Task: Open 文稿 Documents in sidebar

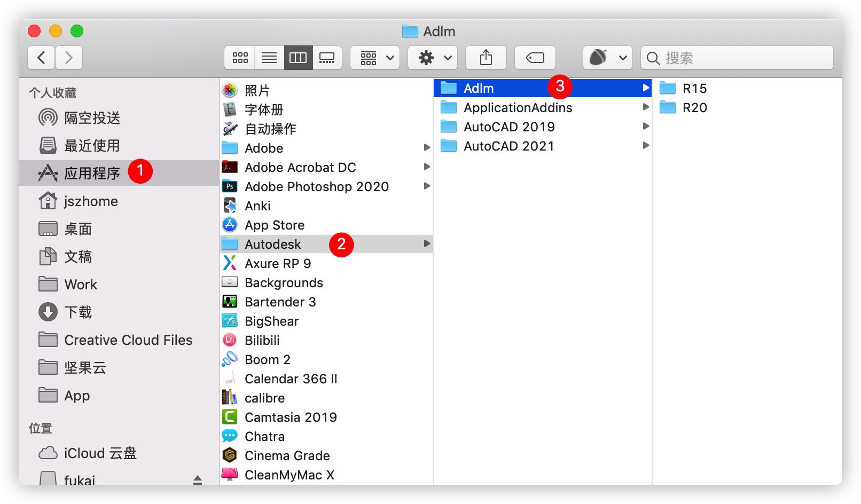Action: tap(119, 256)
